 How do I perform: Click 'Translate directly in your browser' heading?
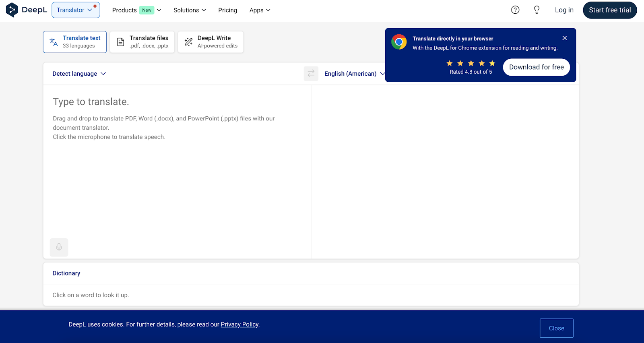pyautogui.click(x=453, y=39)
